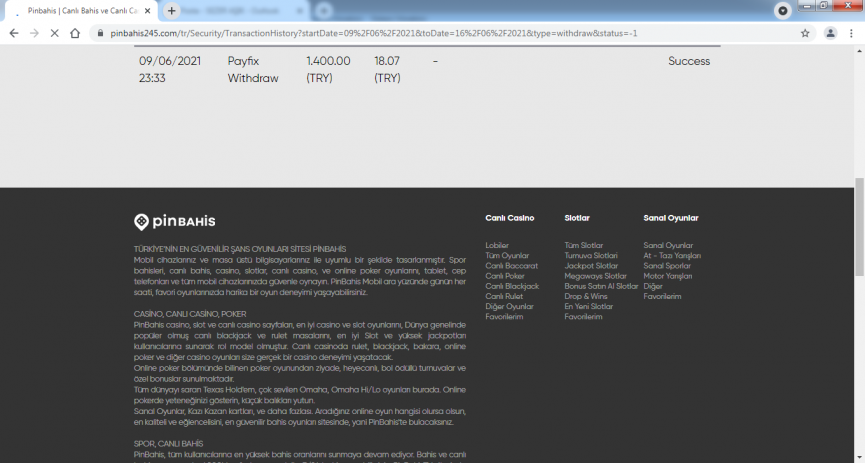Open Canlı Rulet link

[504, 296]
